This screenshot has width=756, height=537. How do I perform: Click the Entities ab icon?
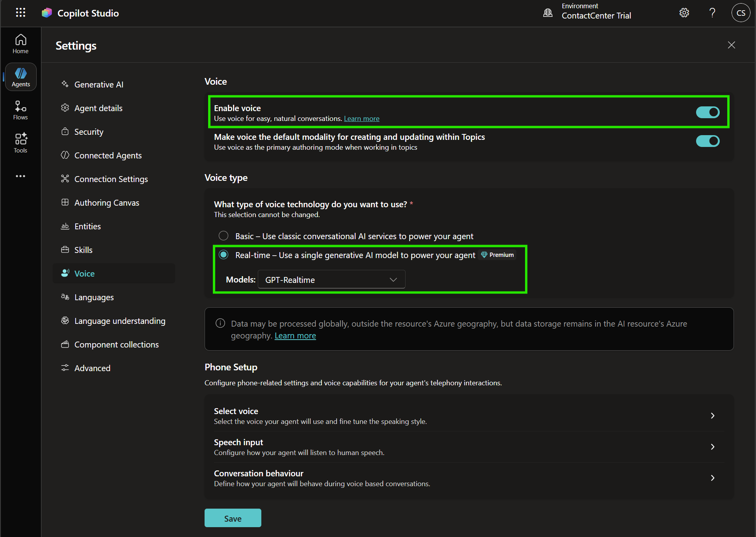65,226
